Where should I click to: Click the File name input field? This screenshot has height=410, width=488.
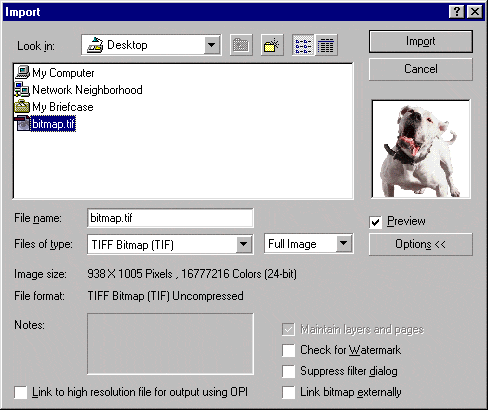[170, 218]
